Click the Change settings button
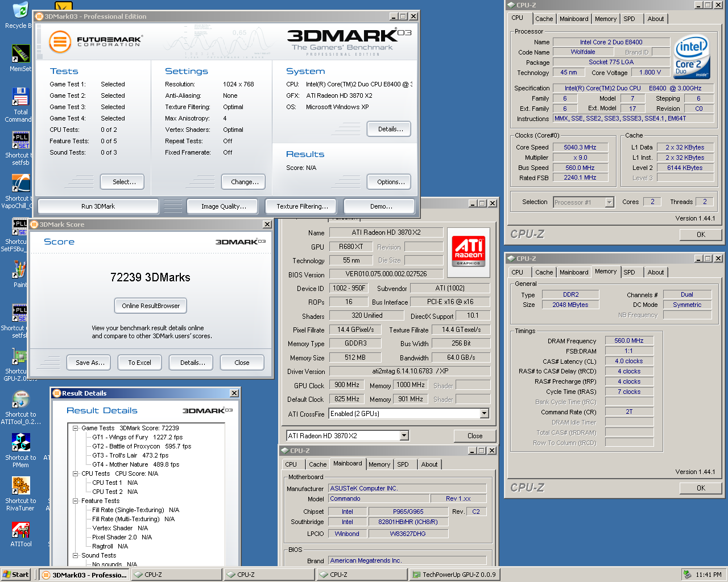The width and height of the screenshot is (728, 582). (243, 182)
